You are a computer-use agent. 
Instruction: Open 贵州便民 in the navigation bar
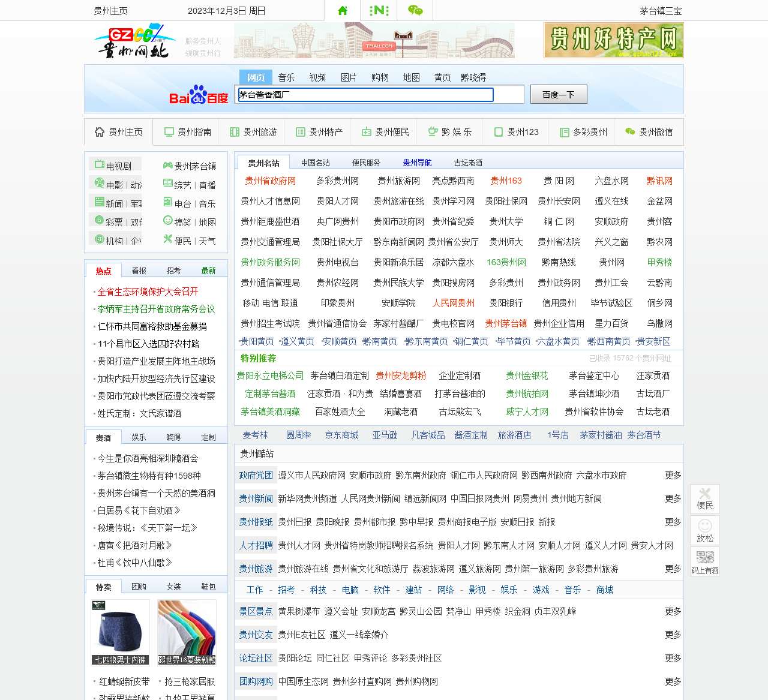tap(385, 132)
